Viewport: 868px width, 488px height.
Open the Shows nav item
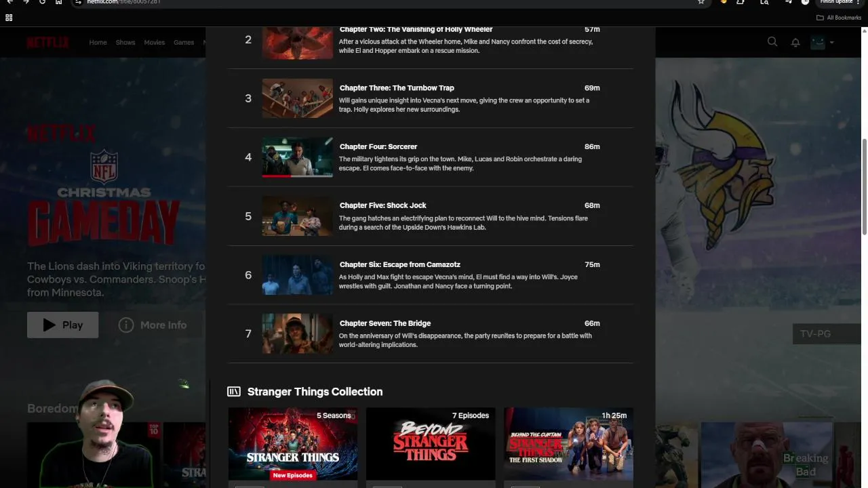125,43
